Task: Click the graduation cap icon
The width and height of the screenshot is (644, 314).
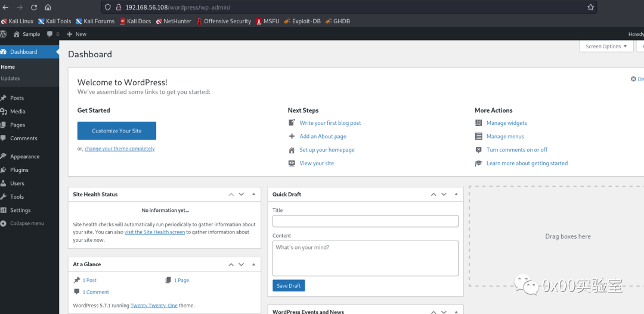Action: point(478,163)
